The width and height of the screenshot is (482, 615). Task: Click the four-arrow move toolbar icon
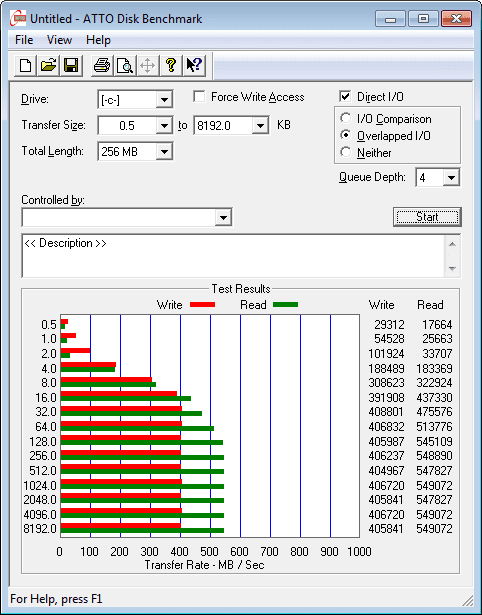pyautogui.click(x=147, y=66)
